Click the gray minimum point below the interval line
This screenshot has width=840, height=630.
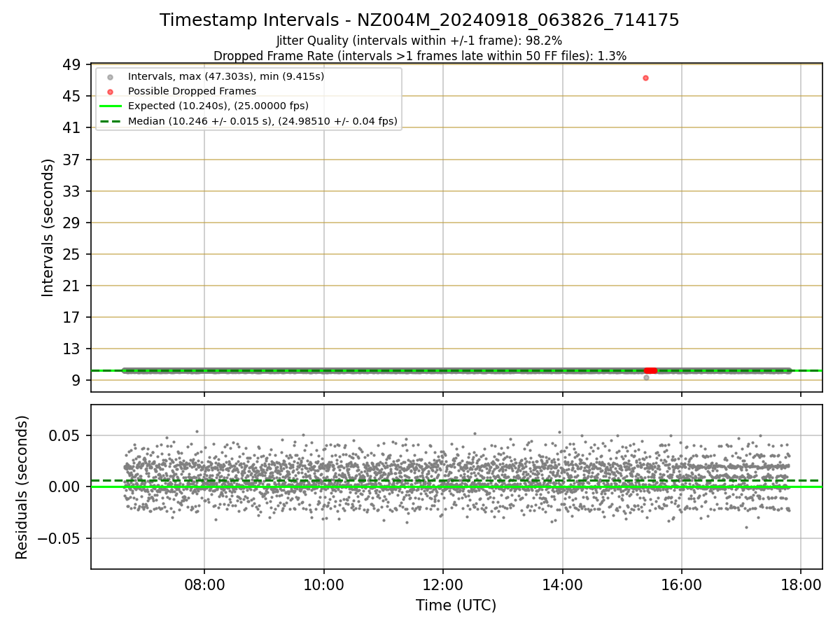(x=646, y=377)
